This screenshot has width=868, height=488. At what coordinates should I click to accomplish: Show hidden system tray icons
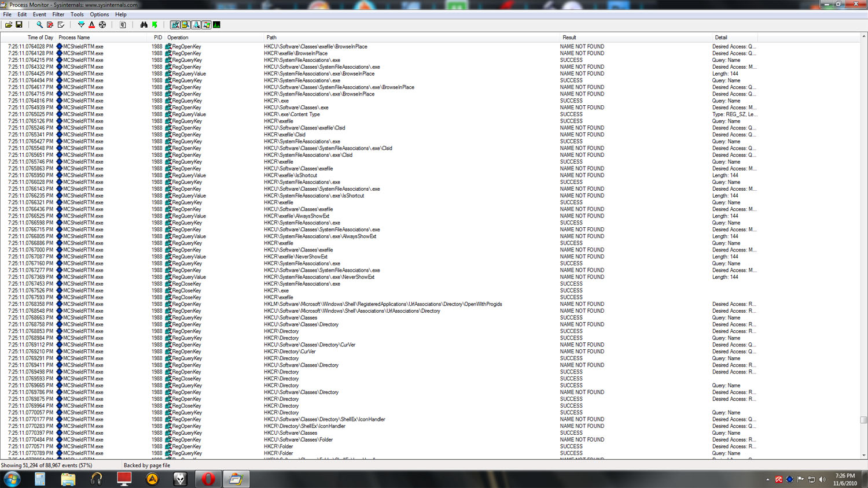click(768, 479)
